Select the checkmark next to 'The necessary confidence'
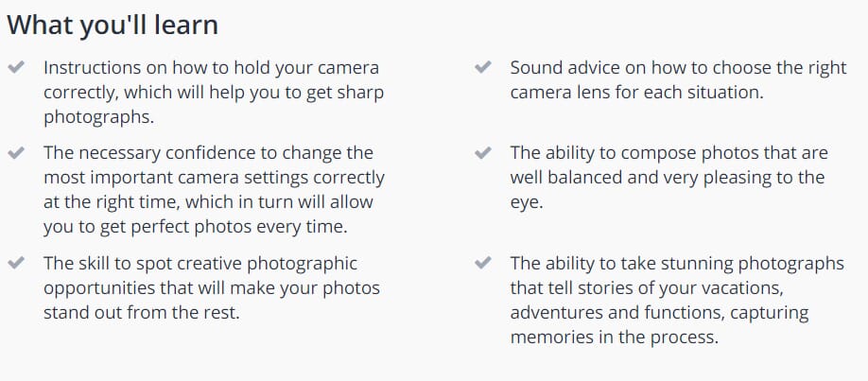The width and height of the screenshot is (868, 381). [16, 151]
